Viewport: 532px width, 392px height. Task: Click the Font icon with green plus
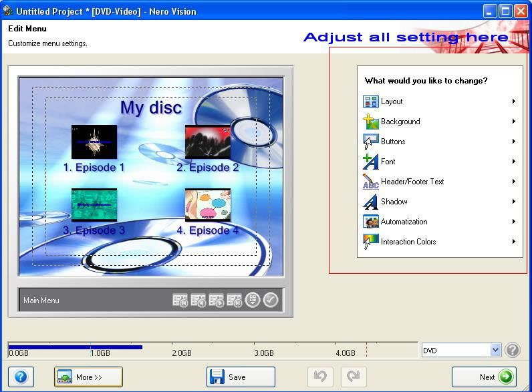click(x=370, y=162)
